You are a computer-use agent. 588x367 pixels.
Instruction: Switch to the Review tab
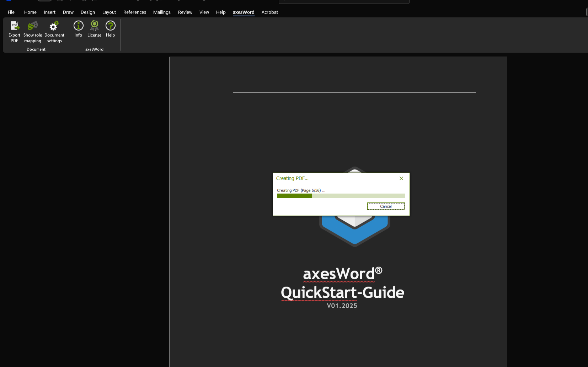pyautogui.click(x=185, y=12)
